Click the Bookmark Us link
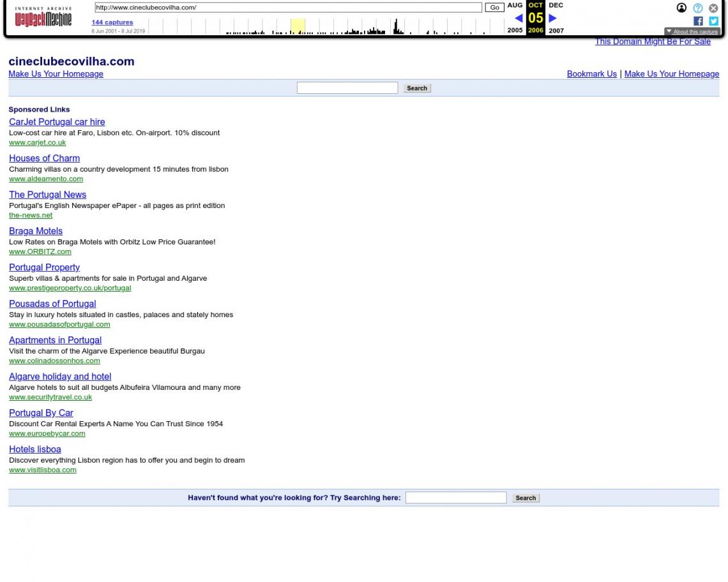The width and height of the screenshot is (728, 582). (591, 74)
